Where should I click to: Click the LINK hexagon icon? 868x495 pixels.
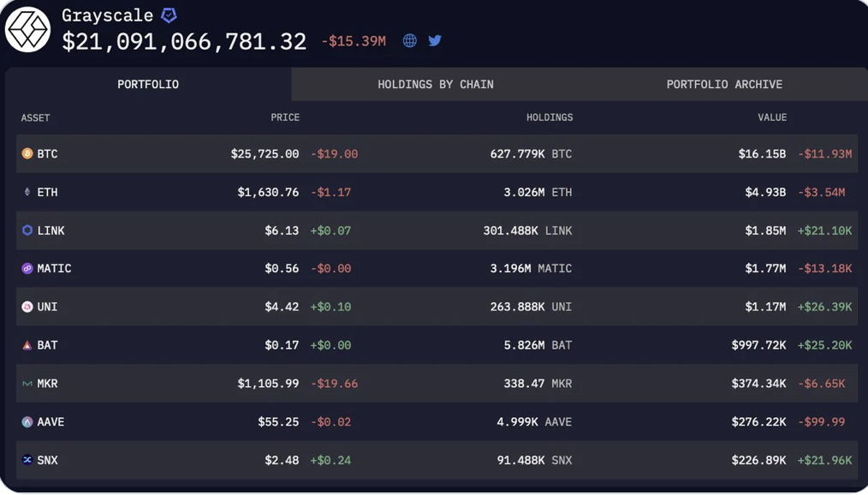(27, 230)
